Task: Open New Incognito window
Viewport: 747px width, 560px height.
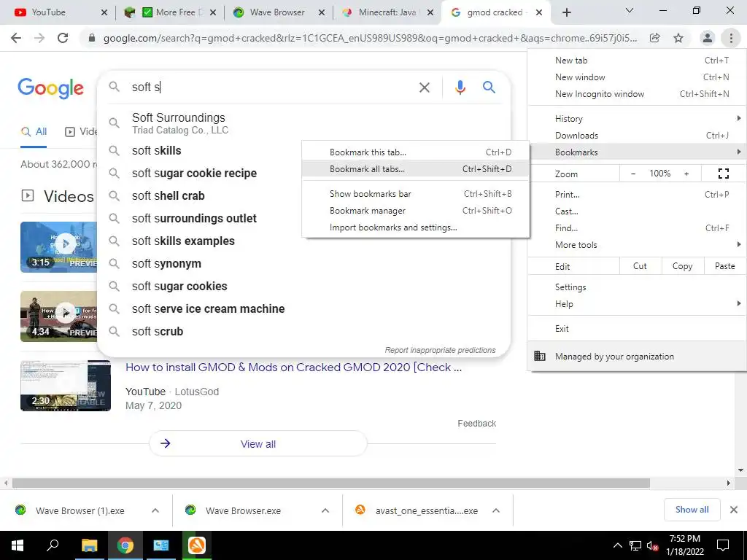Action: coord(638,94)
